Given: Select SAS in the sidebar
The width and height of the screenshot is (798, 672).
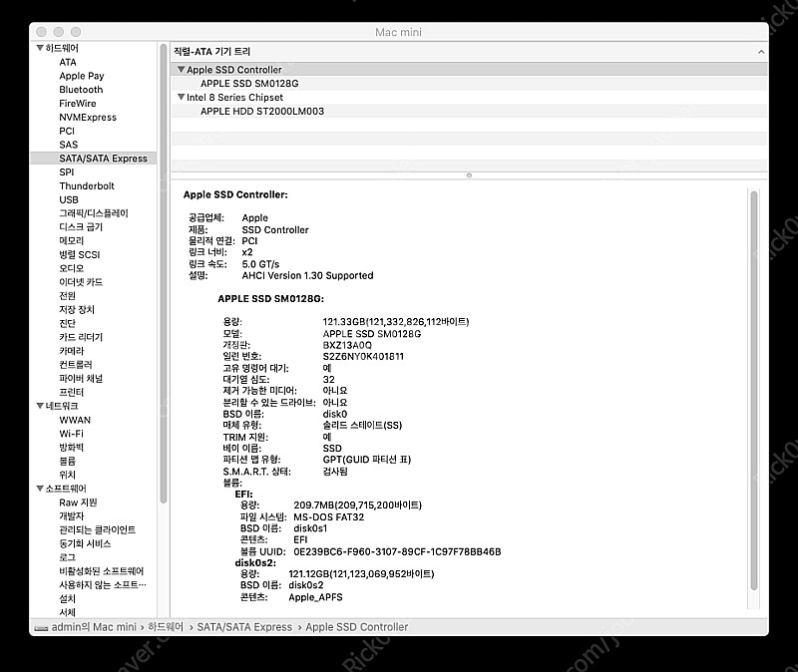Looking at the screenshot, I should click(x=68, y=145).
